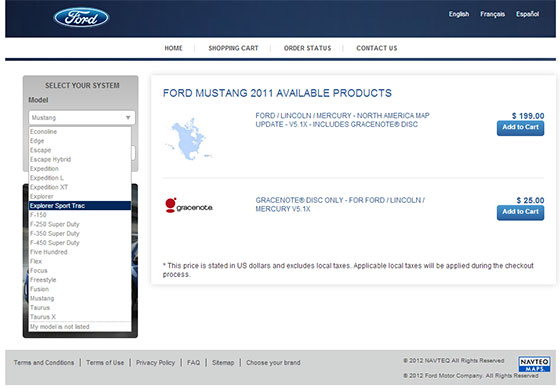Choose Taurus from the model list
This screenshot has height=388, width=560.
80,308
